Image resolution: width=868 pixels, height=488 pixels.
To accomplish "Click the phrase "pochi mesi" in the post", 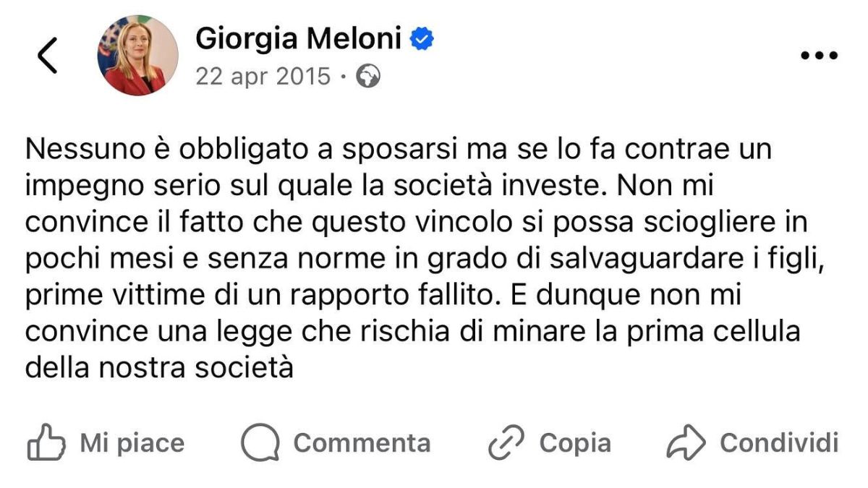I will [83, 258].
